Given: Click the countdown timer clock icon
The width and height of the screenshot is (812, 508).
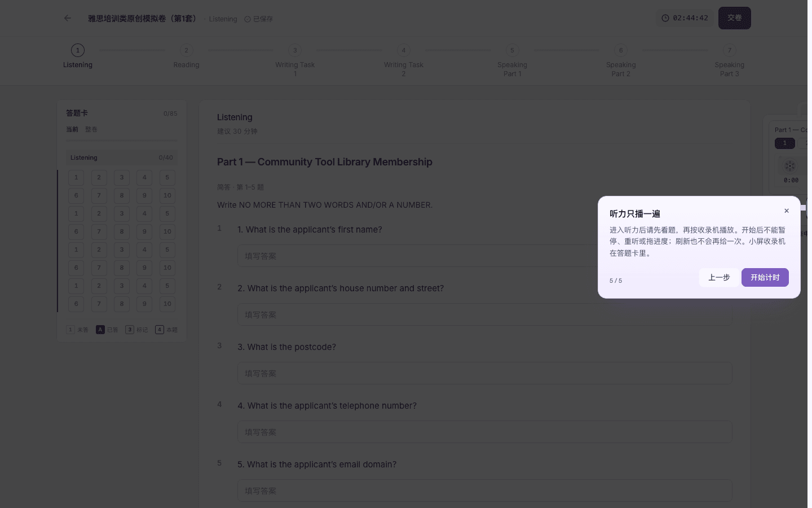Looking at the screenshot, I should tap(665, 18).
